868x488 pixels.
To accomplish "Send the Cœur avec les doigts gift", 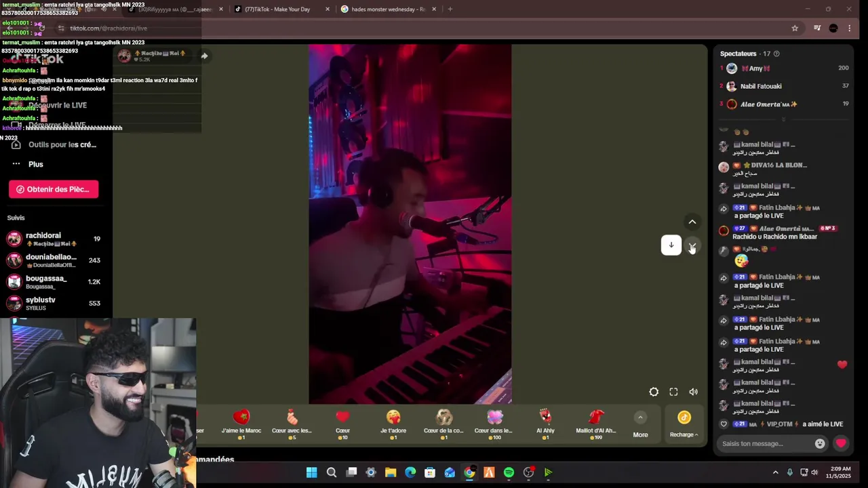I will pyautogui.click(x=292, y=424).
